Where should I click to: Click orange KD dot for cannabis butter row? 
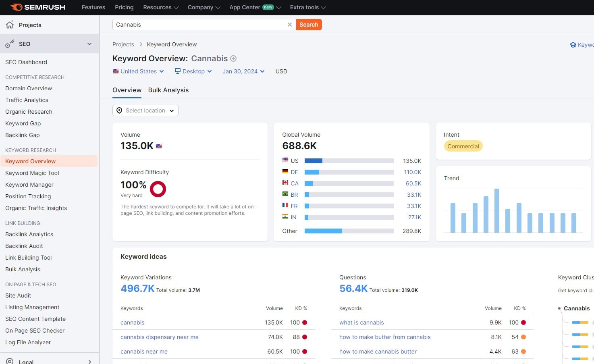point(523,352)
